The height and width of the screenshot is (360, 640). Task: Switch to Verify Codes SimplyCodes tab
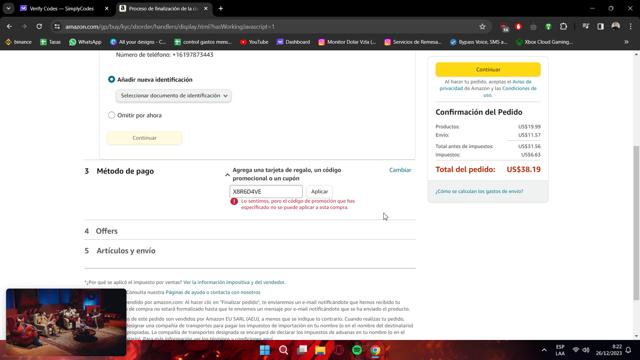click(61, 8)
